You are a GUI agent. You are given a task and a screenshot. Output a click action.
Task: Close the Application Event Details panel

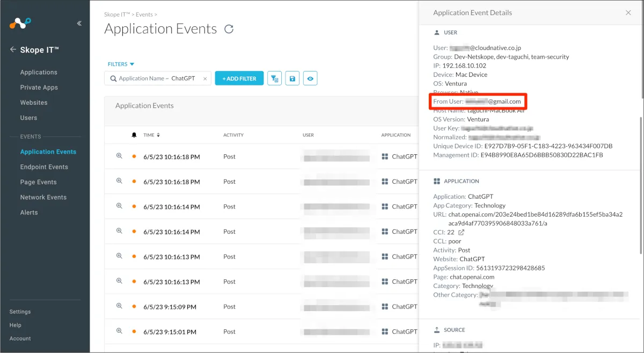[628, 13]
